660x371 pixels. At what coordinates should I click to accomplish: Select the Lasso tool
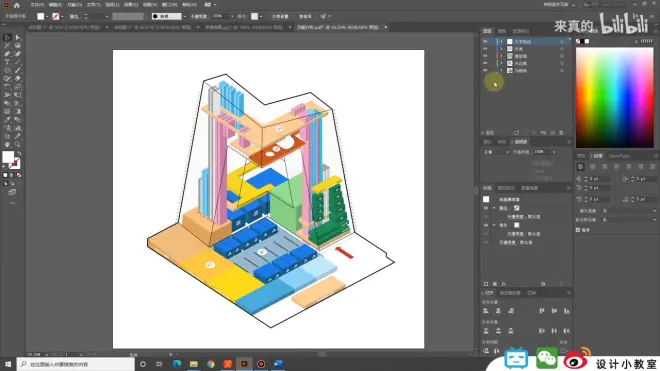18,45
